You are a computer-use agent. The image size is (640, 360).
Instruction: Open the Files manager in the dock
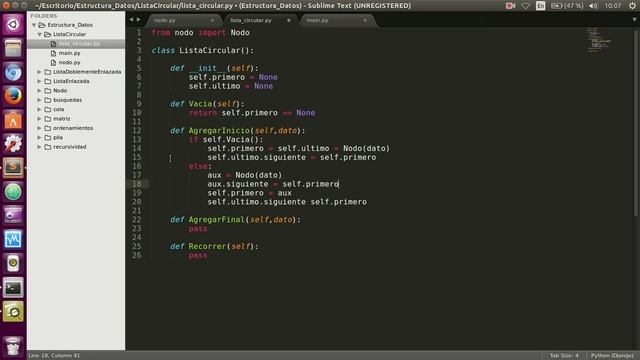(13, 49)
